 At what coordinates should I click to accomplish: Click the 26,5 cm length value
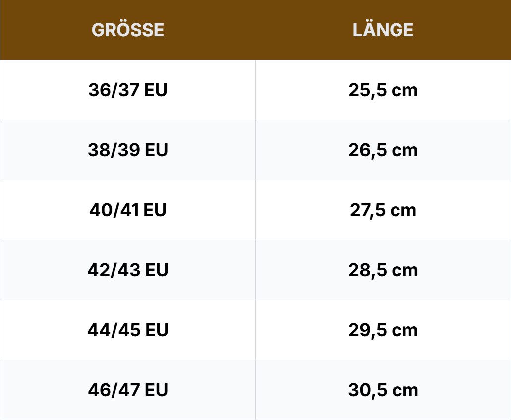click(x=383, y=150)
